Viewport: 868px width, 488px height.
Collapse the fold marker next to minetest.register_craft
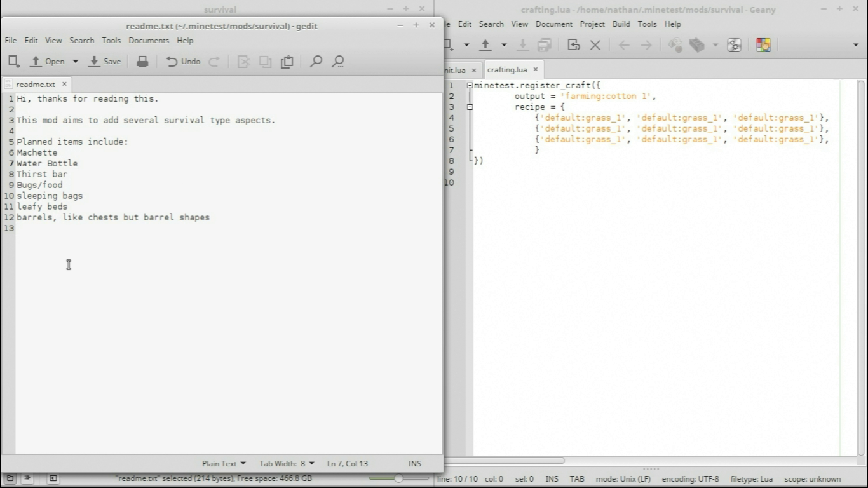coord(470,85)
